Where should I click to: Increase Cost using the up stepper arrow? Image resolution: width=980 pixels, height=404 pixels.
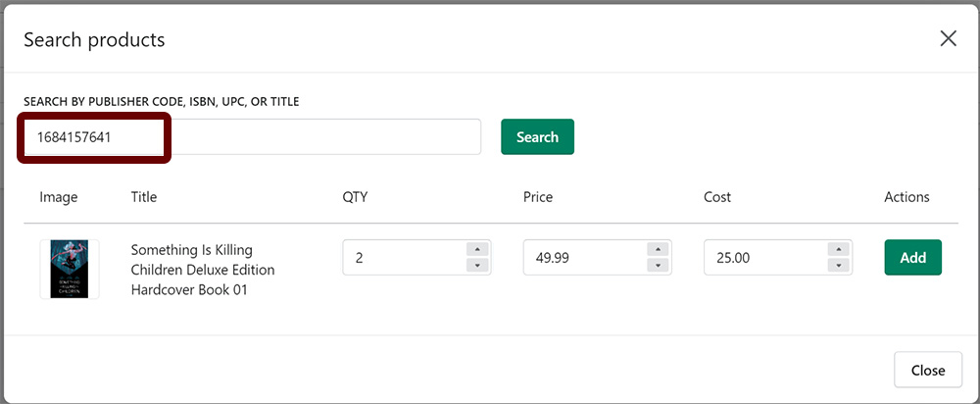tap(839, 249)
